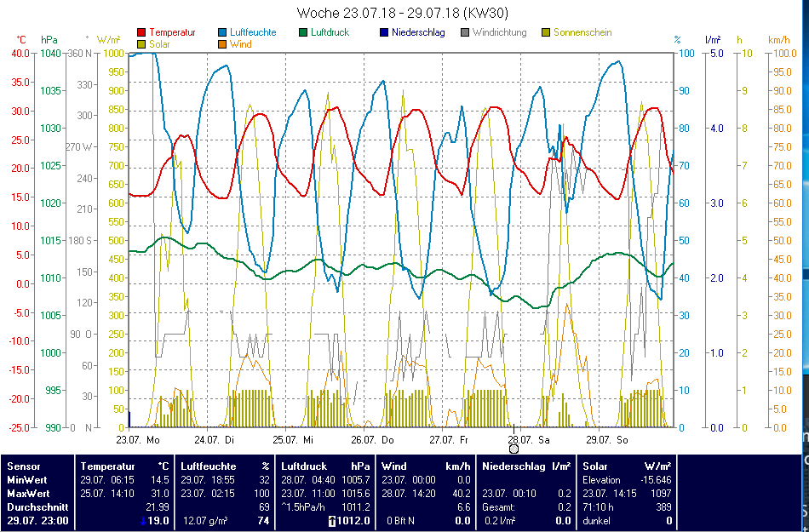The height and width of the screenshot is (532, 809).
Task: Click the olive Sonnenschein legend square
Action: click(x=546, y=32)
